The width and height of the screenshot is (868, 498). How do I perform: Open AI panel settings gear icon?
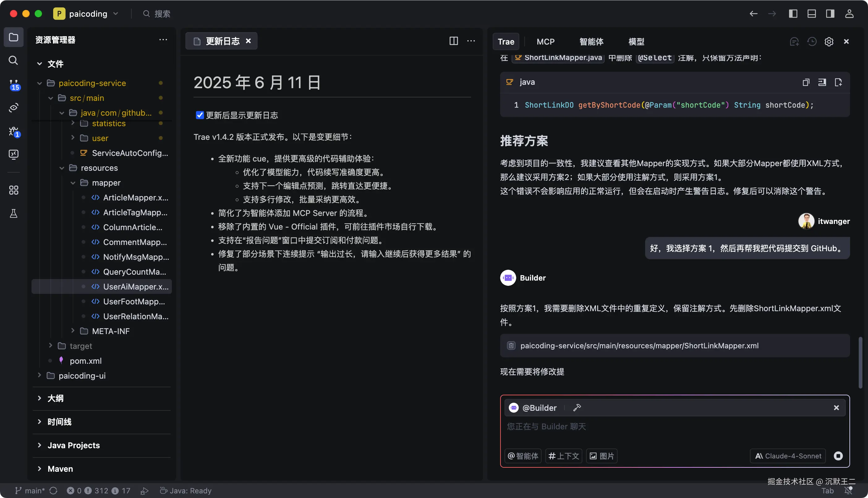829,42
